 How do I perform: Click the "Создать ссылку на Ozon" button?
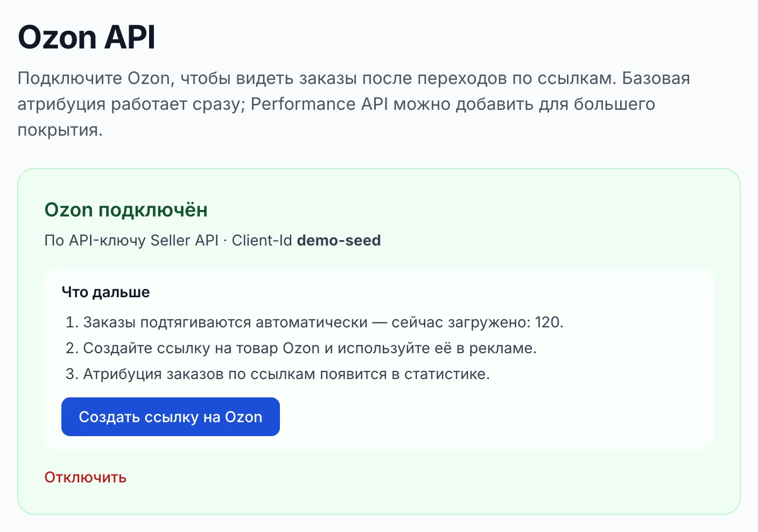click(x=171, y=417)
